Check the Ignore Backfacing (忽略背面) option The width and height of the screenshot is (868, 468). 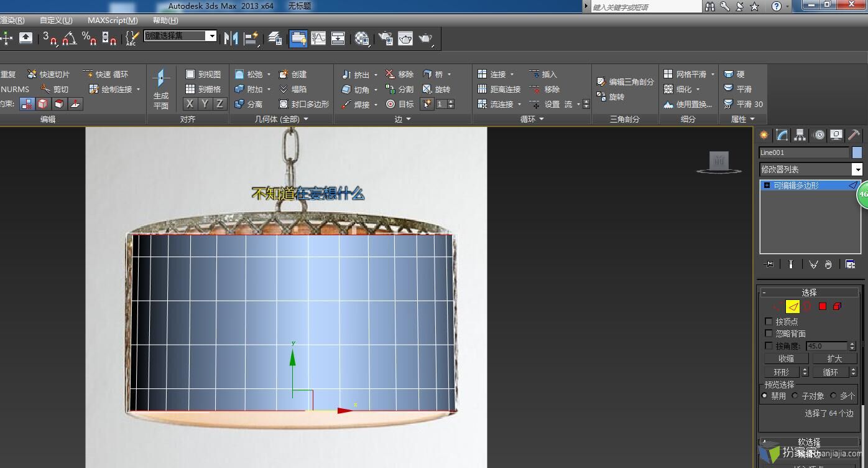pos(769,334)
